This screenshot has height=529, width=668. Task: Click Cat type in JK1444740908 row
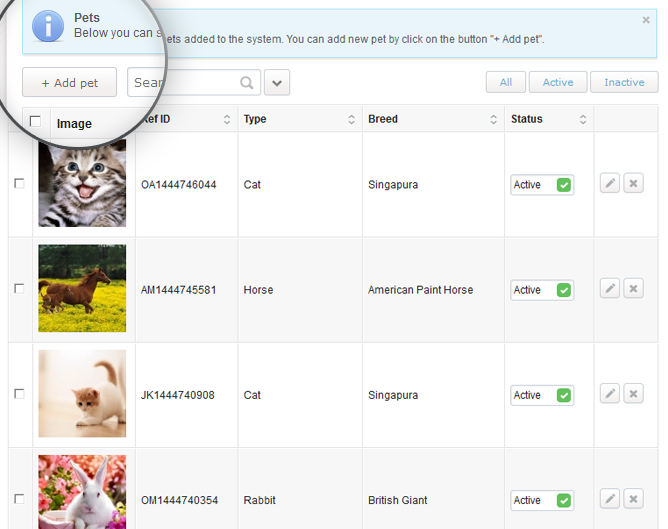point(252,395)
